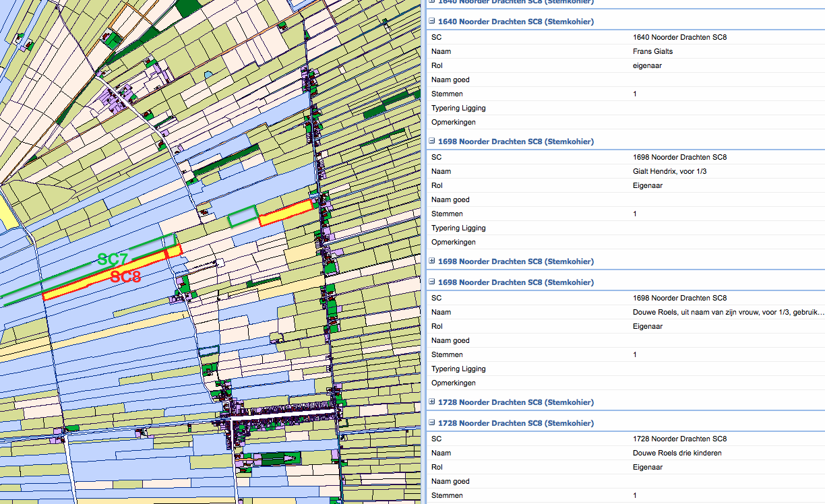Click the Opmerkingen row under Frans Gialts

click(453, 122)
